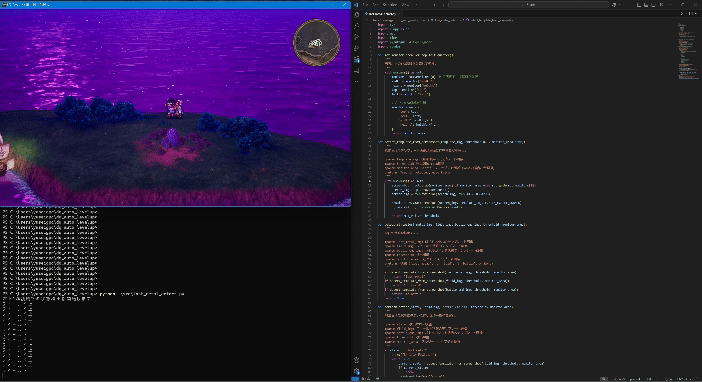This screenshot has width=702, height=382.
Task: Run the Python file with play icon
Action: [x=682, y=14]
